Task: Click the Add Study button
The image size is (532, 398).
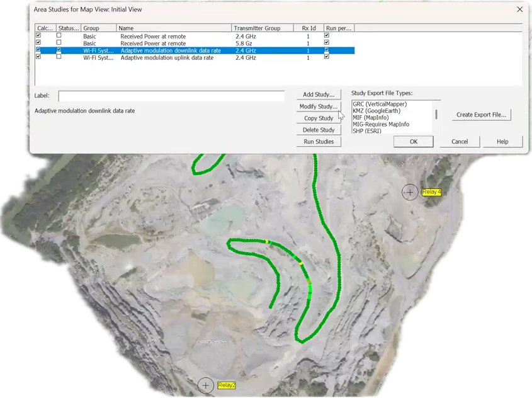Action: click(x=319, y=94)
